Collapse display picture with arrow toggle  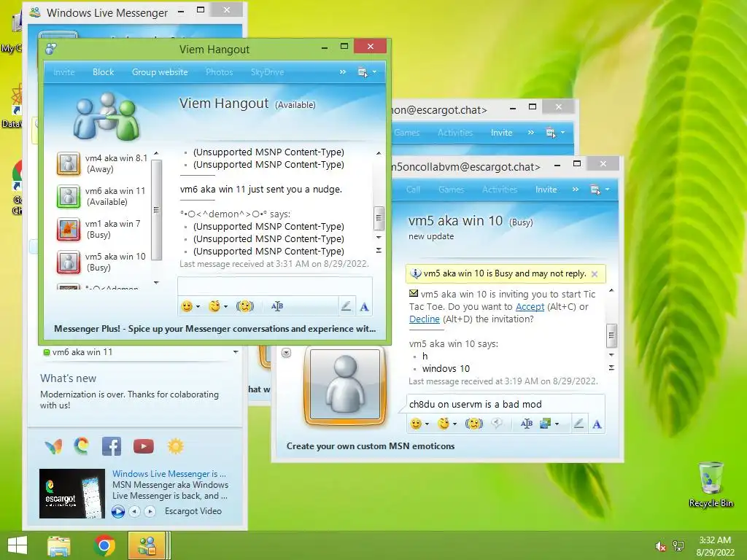[x=286, y=353]
